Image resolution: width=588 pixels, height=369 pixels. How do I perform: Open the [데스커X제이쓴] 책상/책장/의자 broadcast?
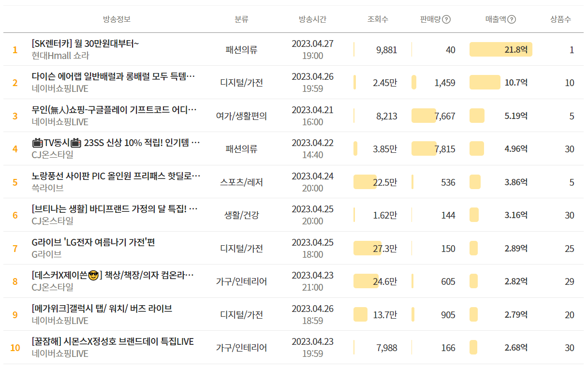113,275
